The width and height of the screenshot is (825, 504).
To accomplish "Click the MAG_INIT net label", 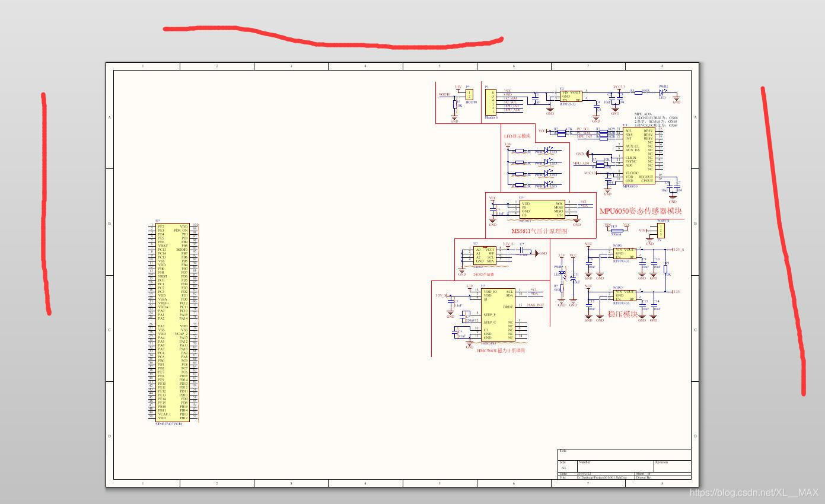I will [536, 305].
